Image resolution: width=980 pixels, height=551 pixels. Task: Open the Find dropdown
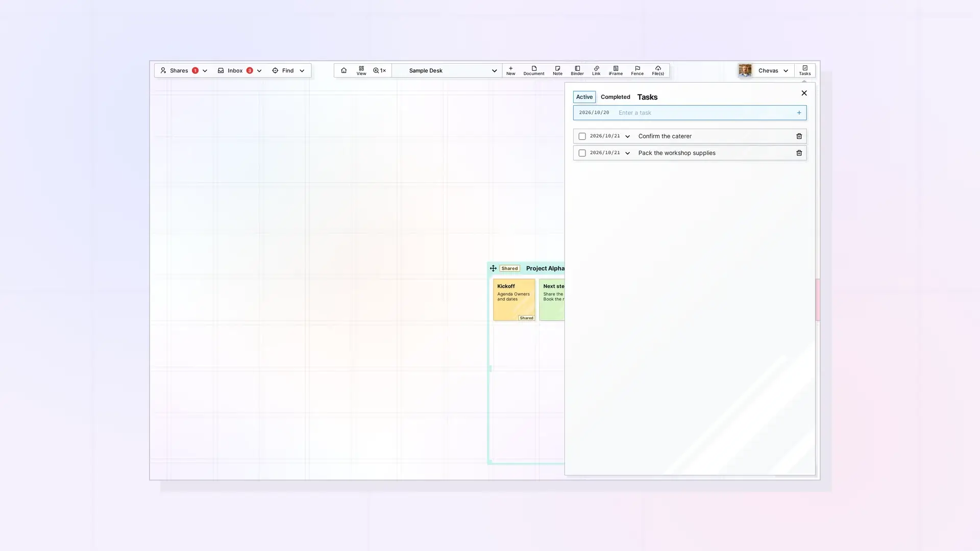click(288, 70)
